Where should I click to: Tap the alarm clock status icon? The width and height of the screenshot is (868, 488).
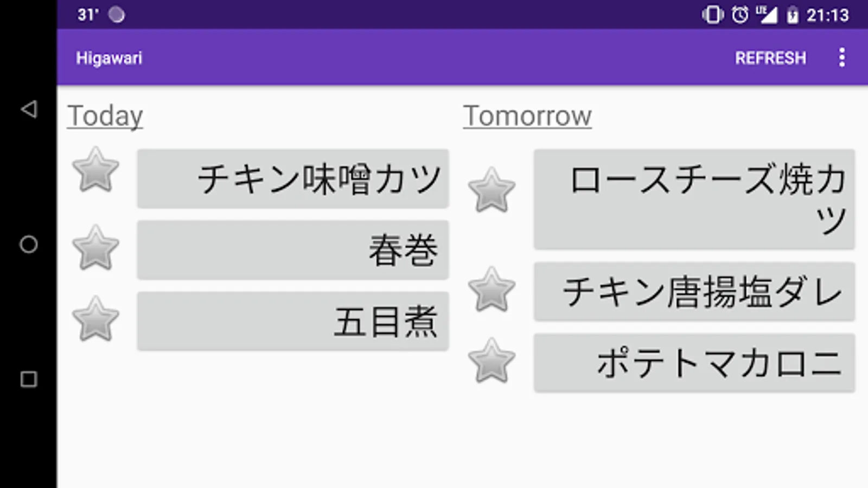(x=739, y=15)
